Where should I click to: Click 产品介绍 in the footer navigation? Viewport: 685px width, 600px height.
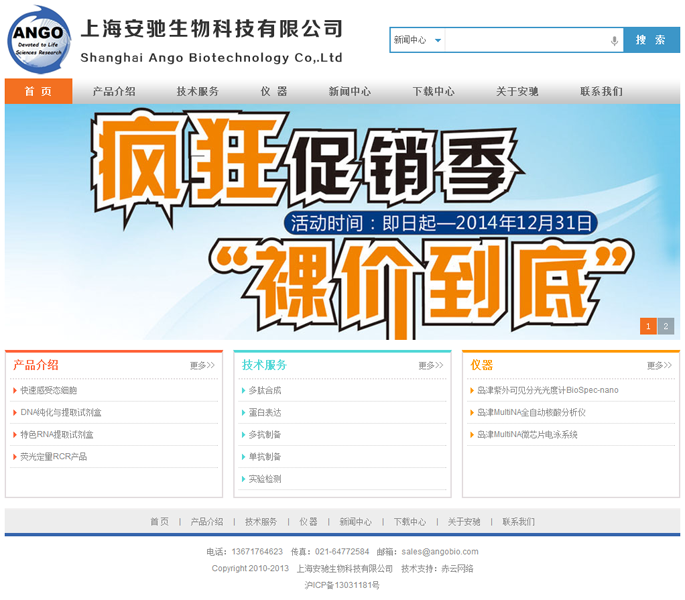[207, 521]
